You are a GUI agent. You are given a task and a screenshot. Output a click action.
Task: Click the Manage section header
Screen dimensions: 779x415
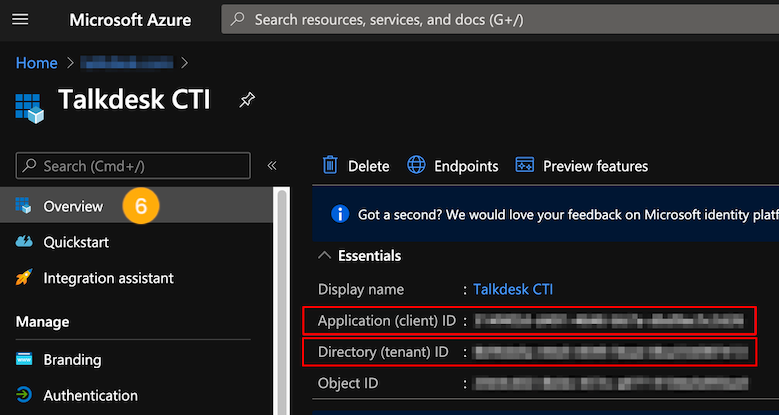pos(42,322)
